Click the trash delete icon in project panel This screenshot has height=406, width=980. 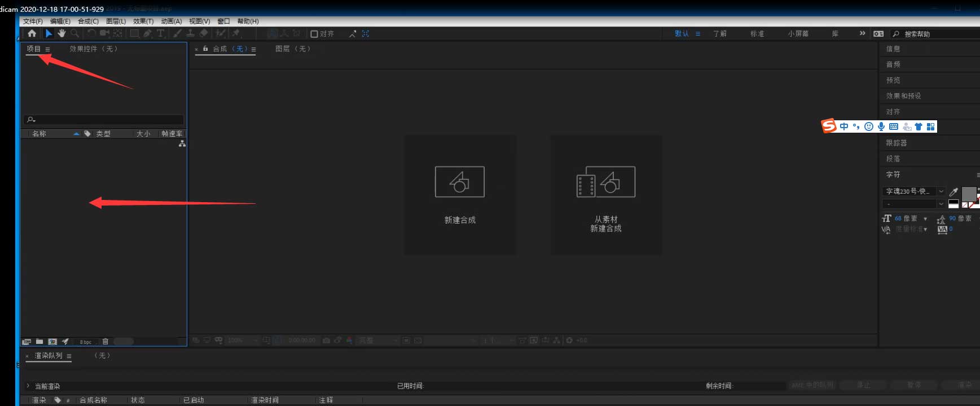[105, 342]
